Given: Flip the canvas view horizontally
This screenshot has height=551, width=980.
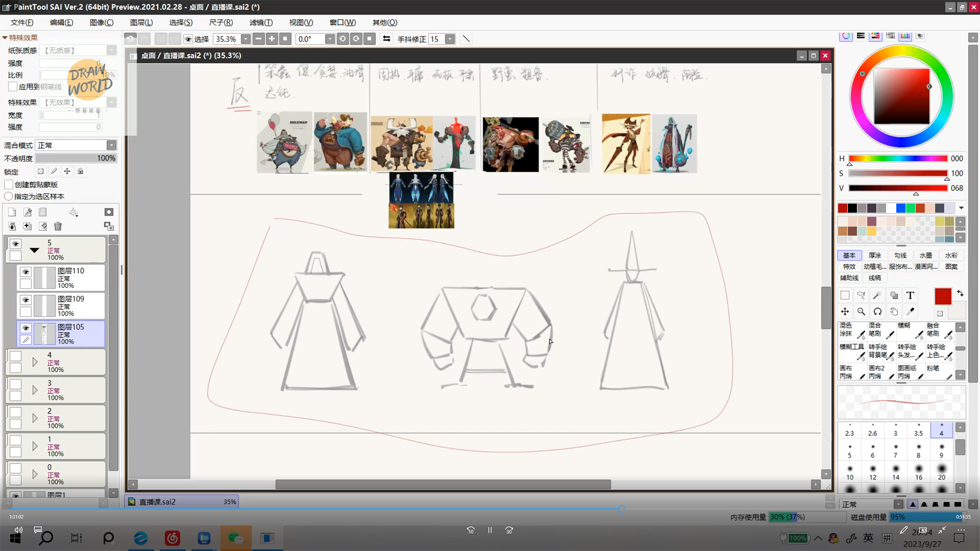Looking at the screenshot, I should pos(386,39).
